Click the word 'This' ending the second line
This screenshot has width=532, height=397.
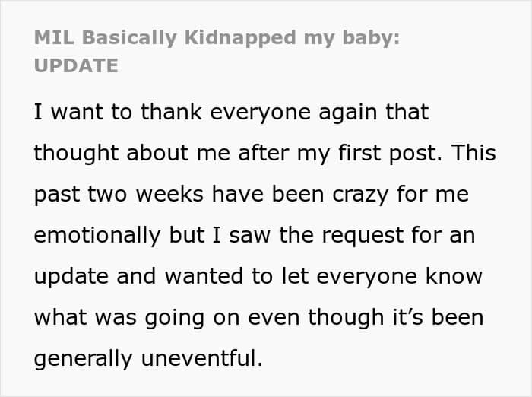point(473,153)
